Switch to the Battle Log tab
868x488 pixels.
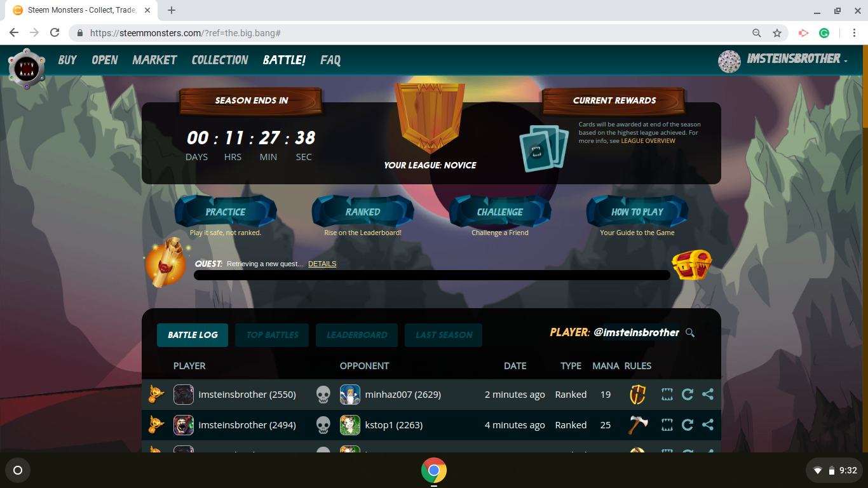pos(193,335)
